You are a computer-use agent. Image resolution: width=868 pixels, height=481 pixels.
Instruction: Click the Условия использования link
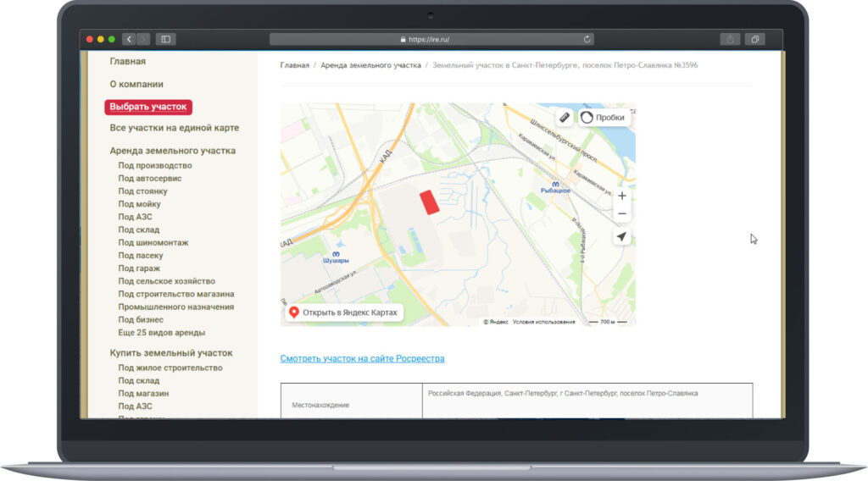[543, 322]
